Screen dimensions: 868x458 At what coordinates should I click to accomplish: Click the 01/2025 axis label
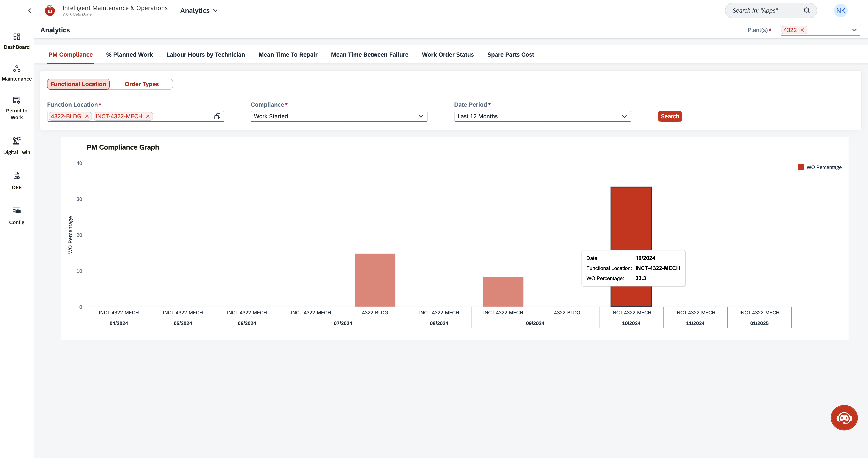(759, 323)
